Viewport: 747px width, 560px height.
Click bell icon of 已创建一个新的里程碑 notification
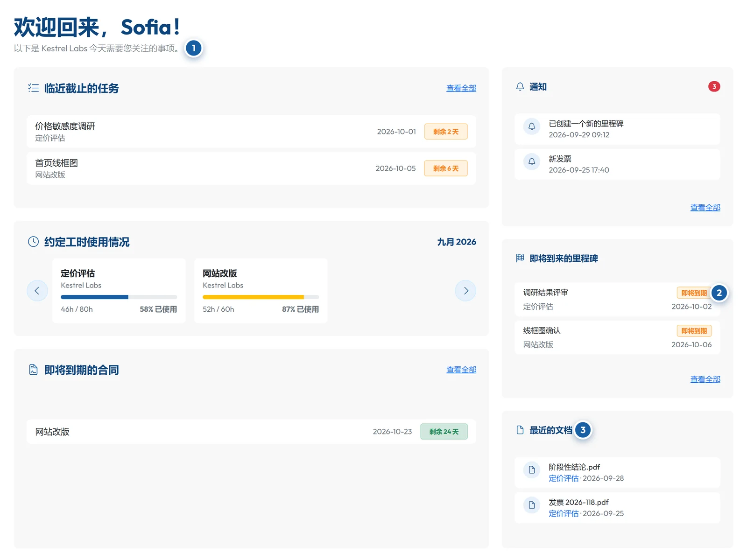tap(532, 126)
